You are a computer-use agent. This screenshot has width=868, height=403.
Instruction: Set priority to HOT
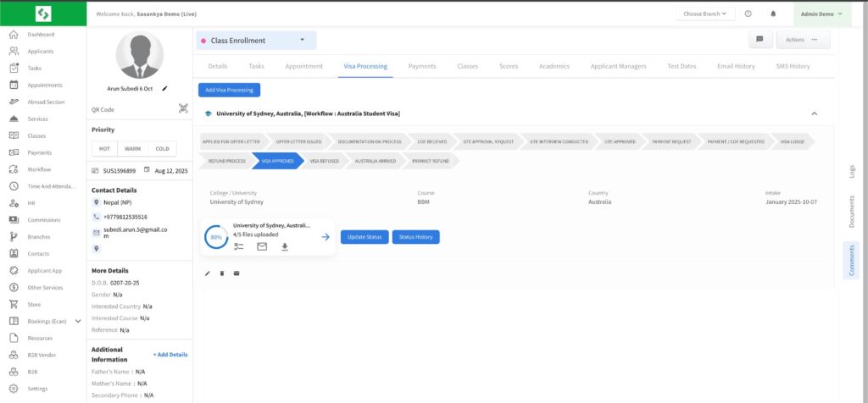click(x=104, y=149)
